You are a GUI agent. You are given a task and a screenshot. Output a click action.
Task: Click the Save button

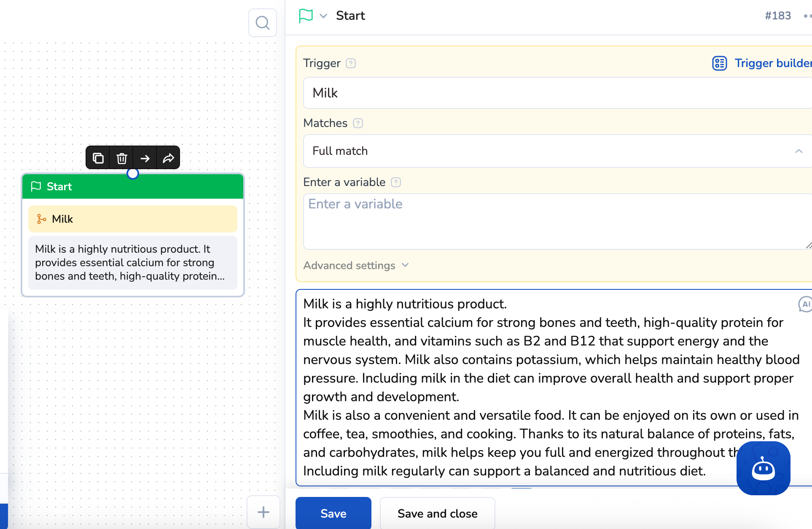(x=333, y=513)
